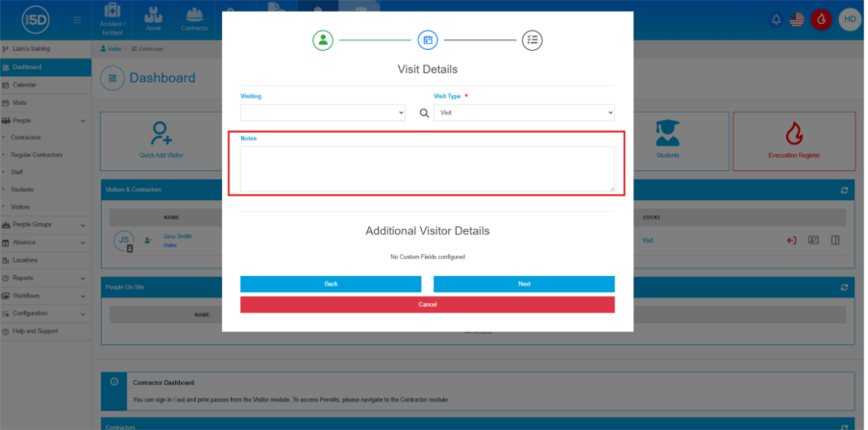Sign out Jane Smith using red exit icon
Image resolution: width=868 pixels, height=430 pixels.
(792, 240)
